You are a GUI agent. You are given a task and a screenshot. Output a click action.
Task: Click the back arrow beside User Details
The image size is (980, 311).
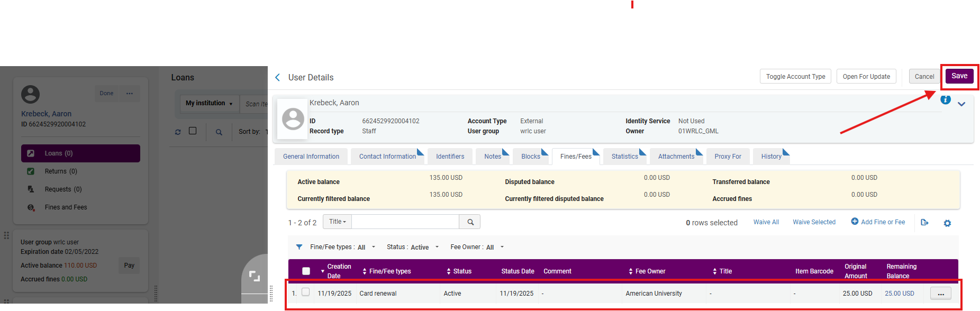click(278, 78)
